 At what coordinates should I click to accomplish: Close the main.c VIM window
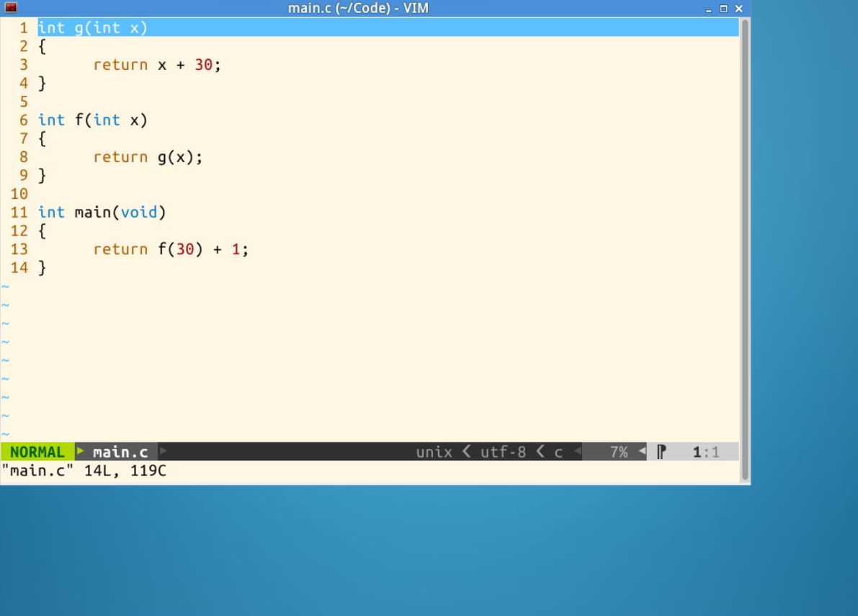pyautogui.click(x=738, y=9)
